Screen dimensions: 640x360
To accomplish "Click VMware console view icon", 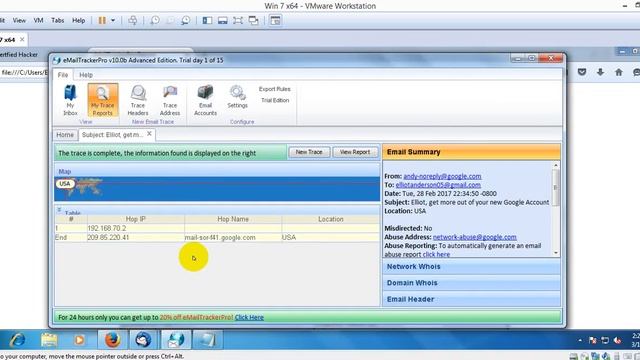I will (x=276, y=20).
